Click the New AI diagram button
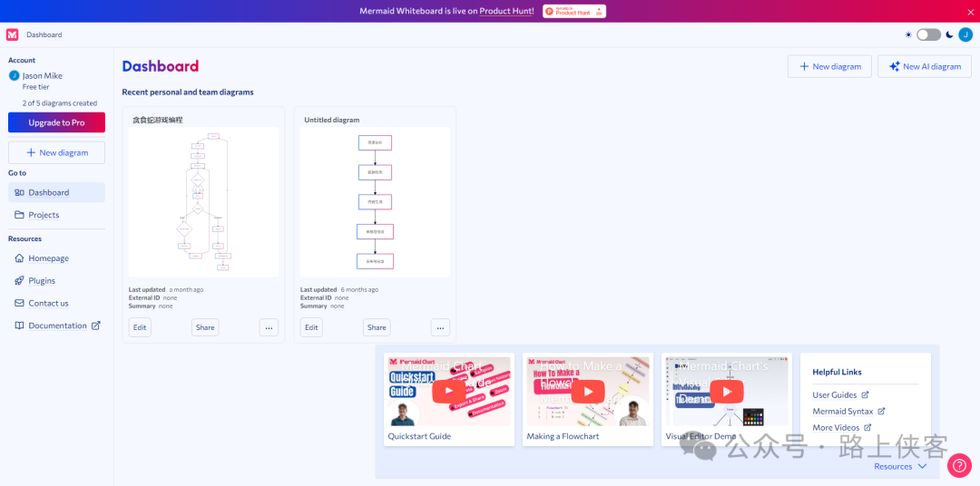This screenshot has width=980, height=486. (925, 66)
